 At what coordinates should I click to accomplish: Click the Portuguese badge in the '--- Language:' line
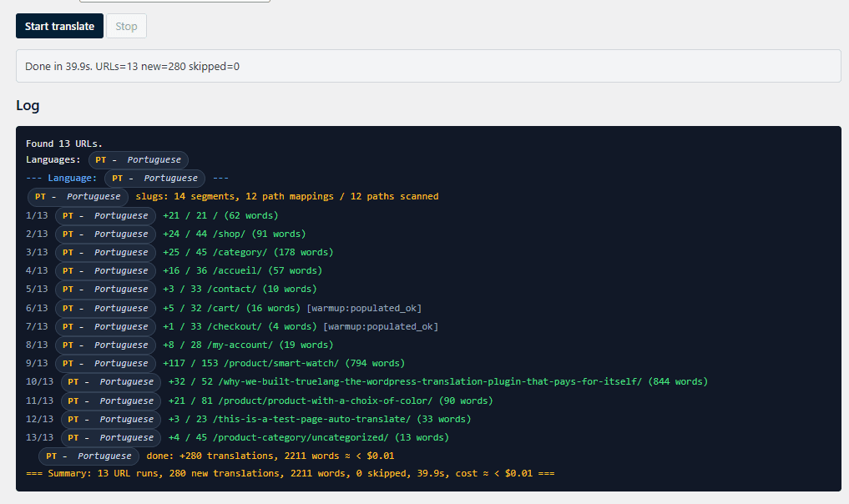point(154,178)
